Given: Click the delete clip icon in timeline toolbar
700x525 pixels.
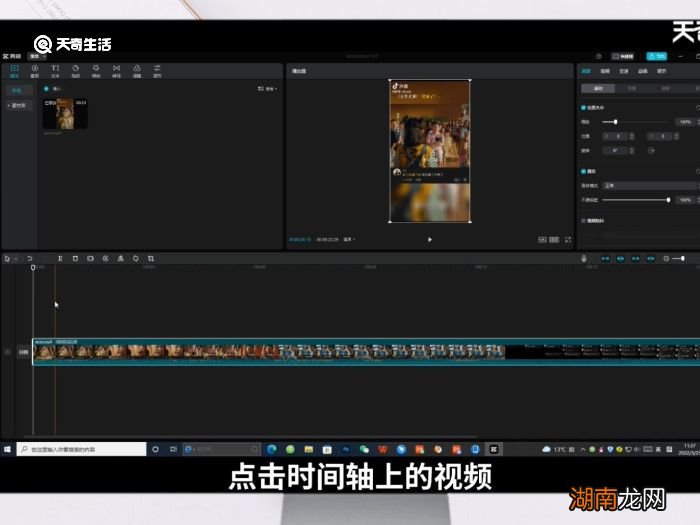Looking at the screenshot, I should coord(75,258).
